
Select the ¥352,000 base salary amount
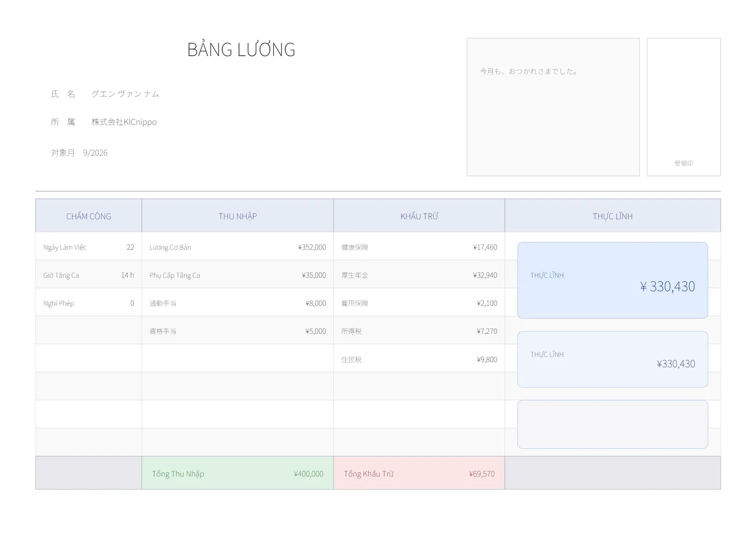(x=312, y=247)
